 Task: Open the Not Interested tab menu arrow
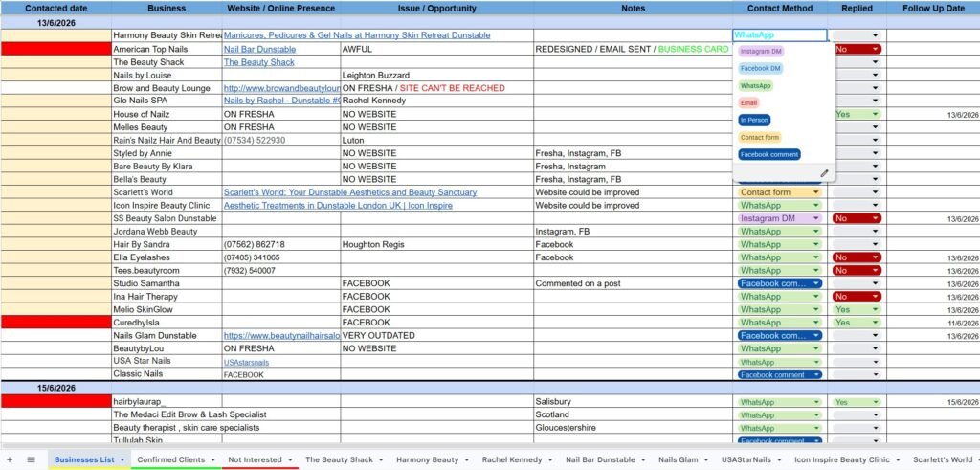click(289, 460)
